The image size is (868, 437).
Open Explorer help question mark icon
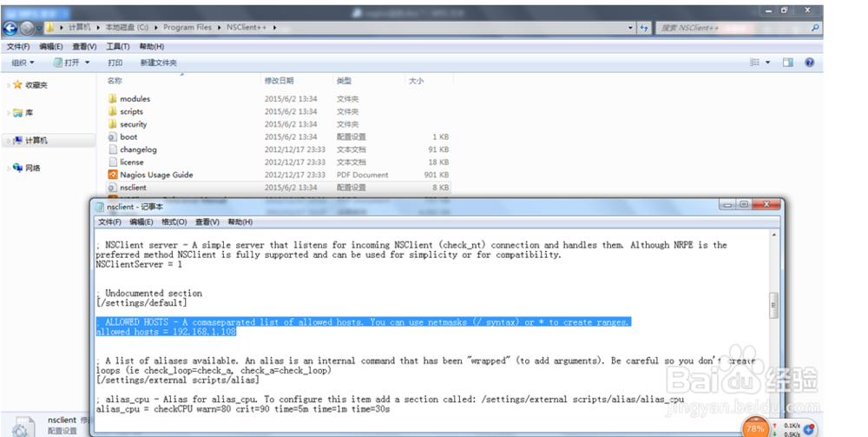point(809,63)
